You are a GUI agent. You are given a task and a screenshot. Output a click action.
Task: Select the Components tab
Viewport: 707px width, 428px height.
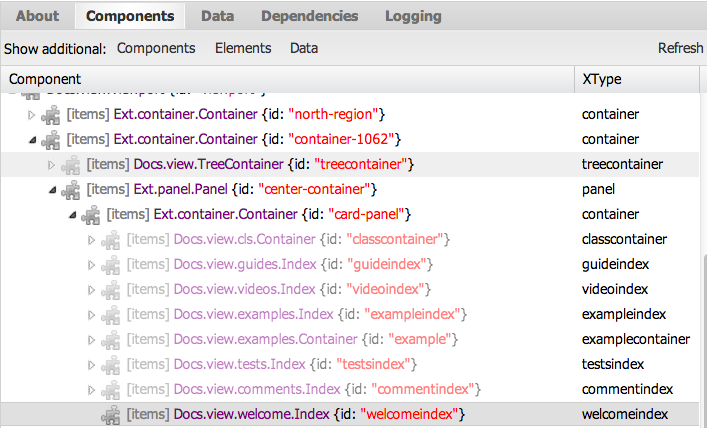pos(130,16)
